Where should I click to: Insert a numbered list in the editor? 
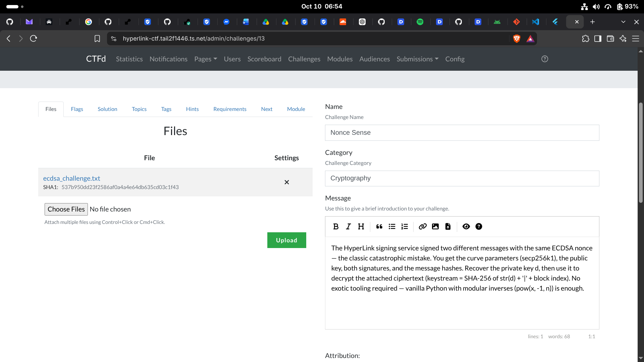click(405, 227)
